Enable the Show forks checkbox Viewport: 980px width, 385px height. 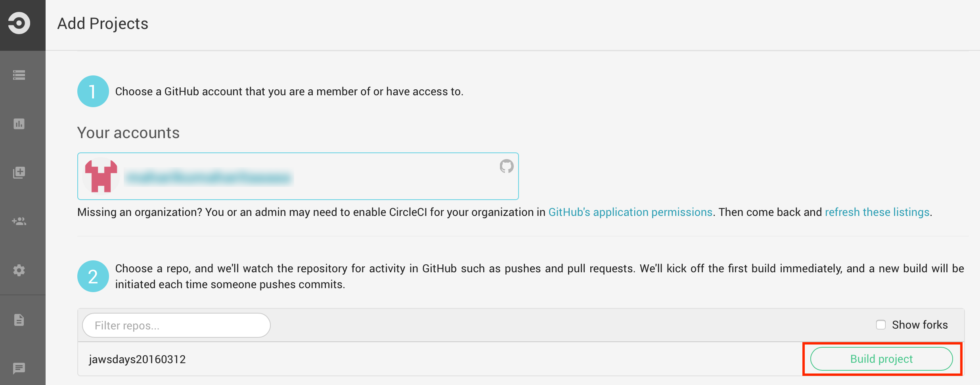pyautogui.click(x=880, y=325)
